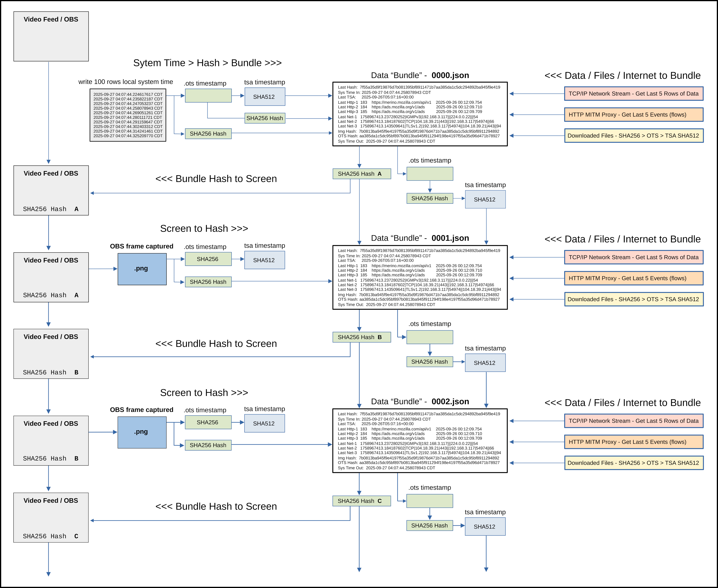Click the local system time rows list
Image resolution: width=718 pixels, height=588 pixels.
tap(128, 115)
